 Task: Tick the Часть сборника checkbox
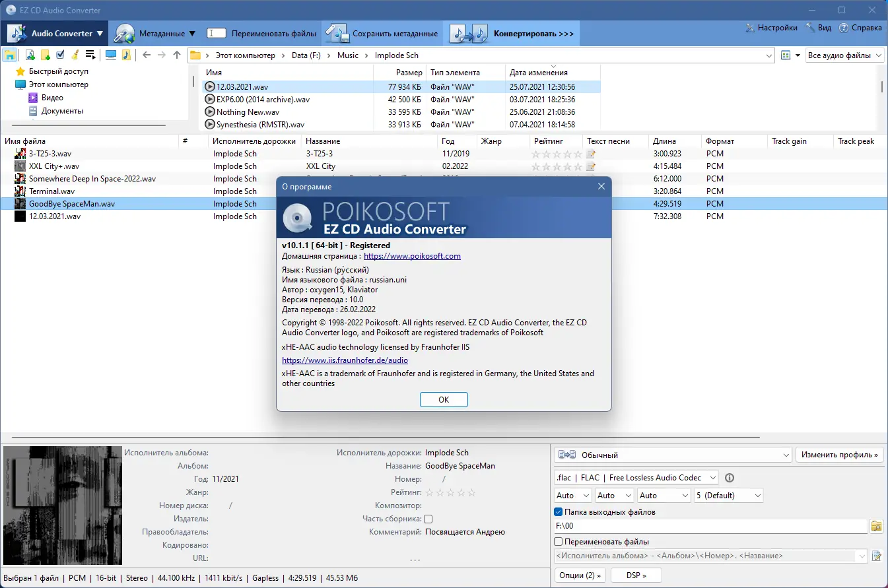pyautogui.click(x=428, y=519)
